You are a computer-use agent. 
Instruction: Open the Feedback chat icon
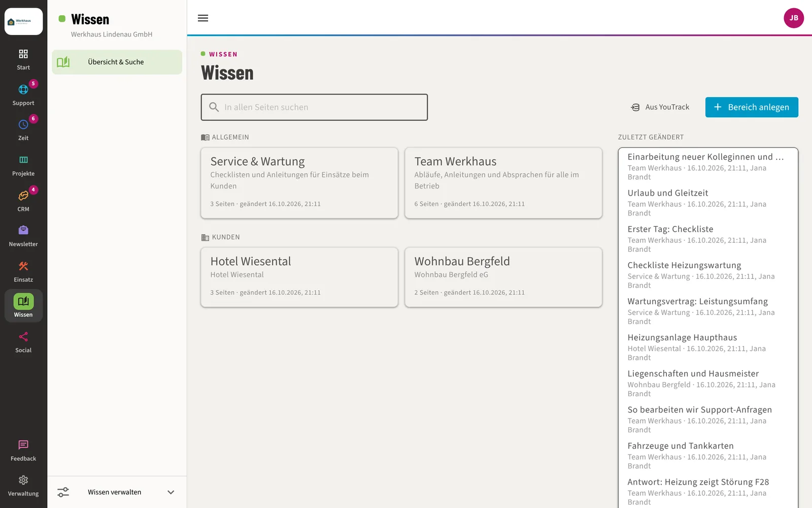(23, 445)
